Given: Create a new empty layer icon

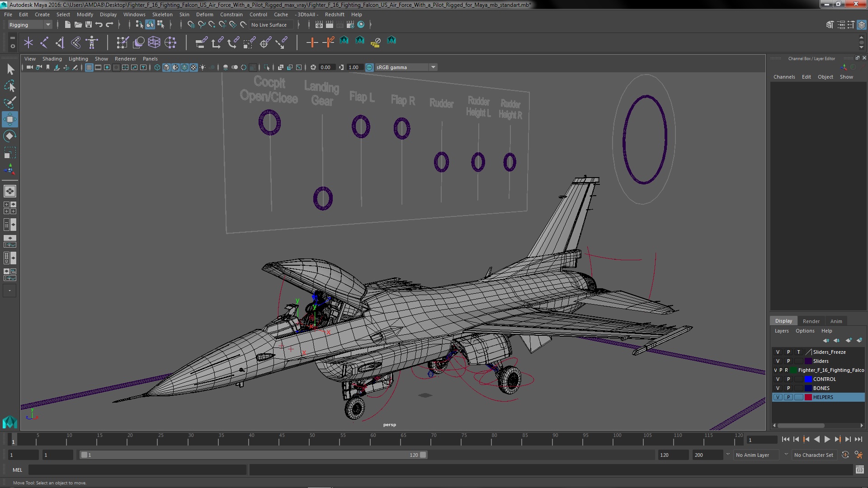Looking at the screenshot, I should 849,340.
